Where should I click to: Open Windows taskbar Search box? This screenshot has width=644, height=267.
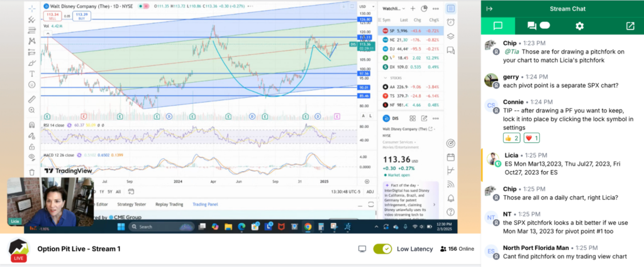click(161, 227)
